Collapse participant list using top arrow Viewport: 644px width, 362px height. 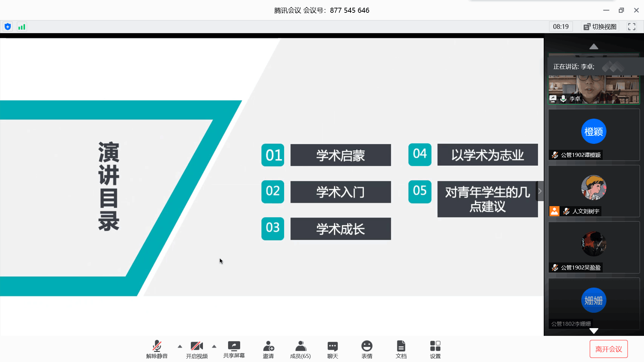tap(594, 47)
